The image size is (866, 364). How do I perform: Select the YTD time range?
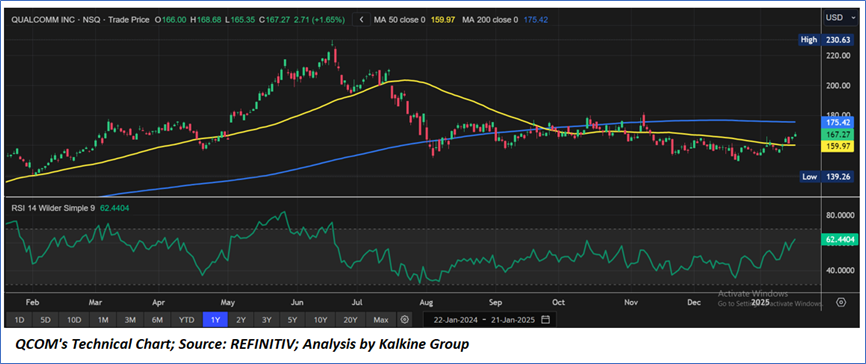pyautogui.click(x=187, y=319)
